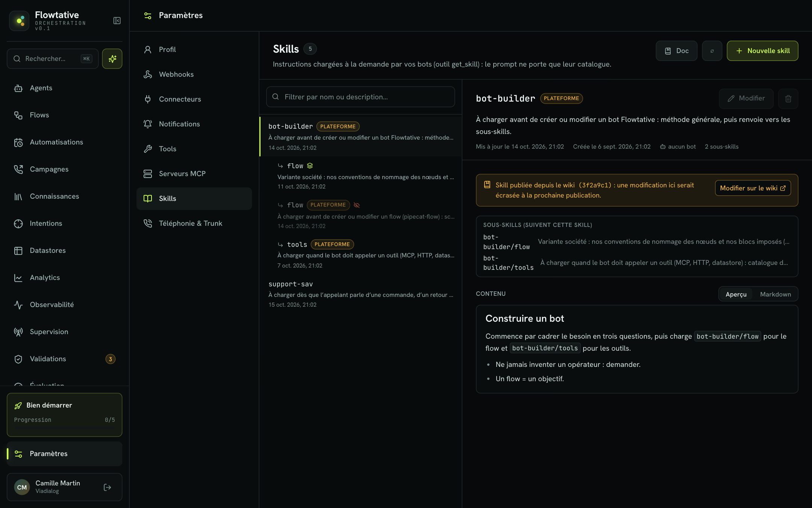Open Observabilité page

coord(65,305)
